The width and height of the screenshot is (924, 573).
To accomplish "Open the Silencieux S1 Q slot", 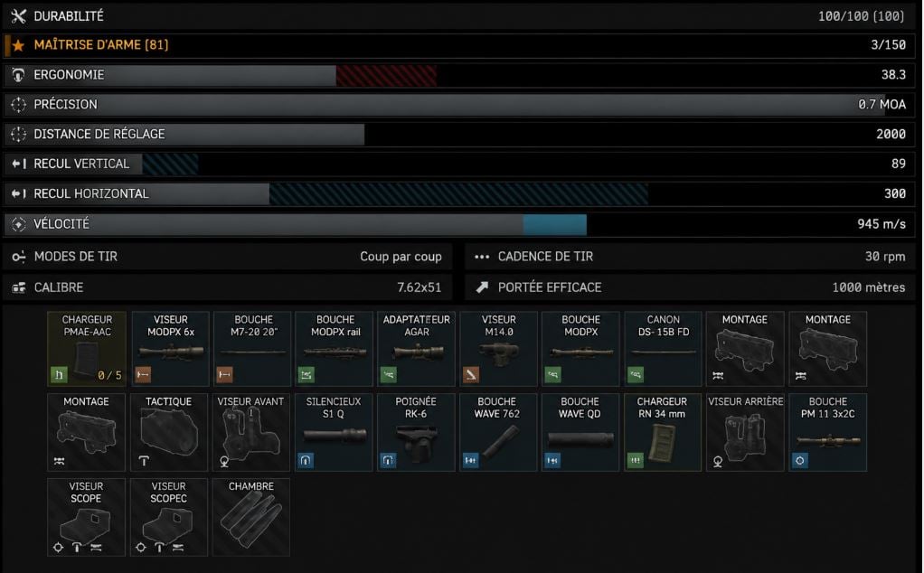I will pyautogui.click(x=334, y=432).
